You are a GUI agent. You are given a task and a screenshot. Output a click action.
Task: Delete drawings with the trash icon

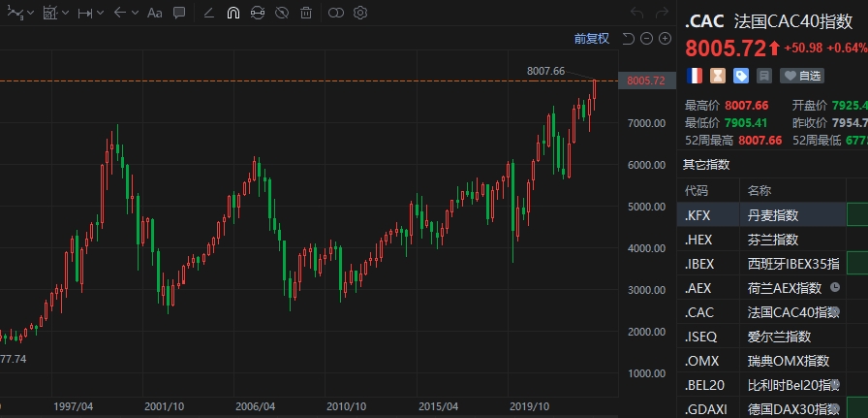[x=306, y=14]
